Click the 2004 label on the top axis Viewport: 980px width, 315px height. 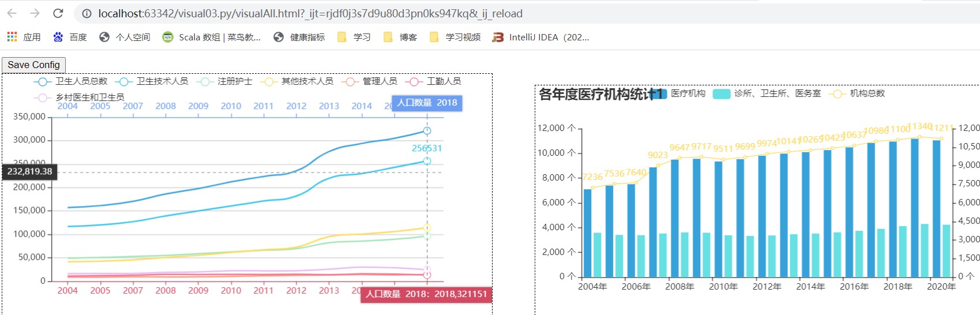point(67,106)
